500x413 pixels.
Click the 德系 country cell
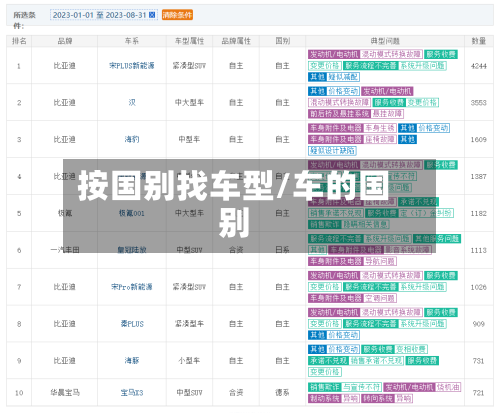coord(282,393)
